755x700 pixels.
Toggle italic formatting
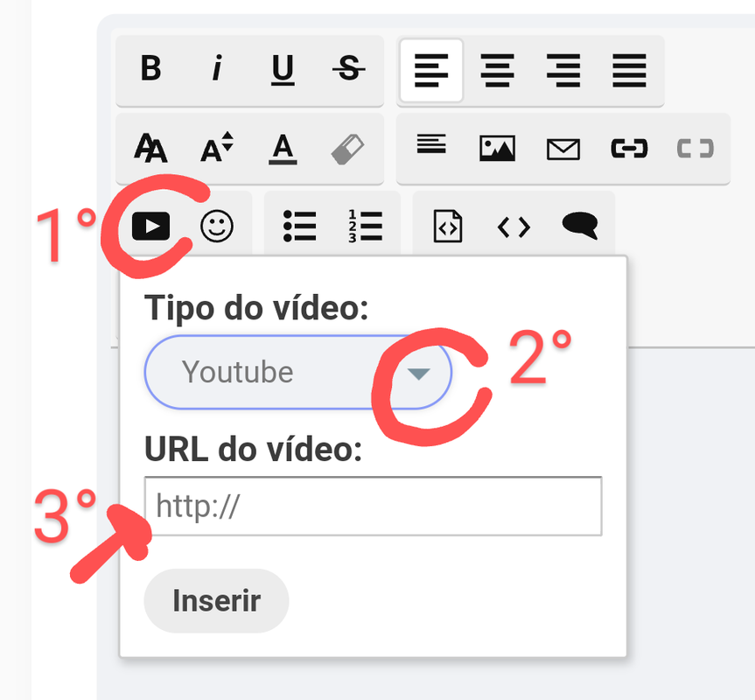[x=217, y=68]
